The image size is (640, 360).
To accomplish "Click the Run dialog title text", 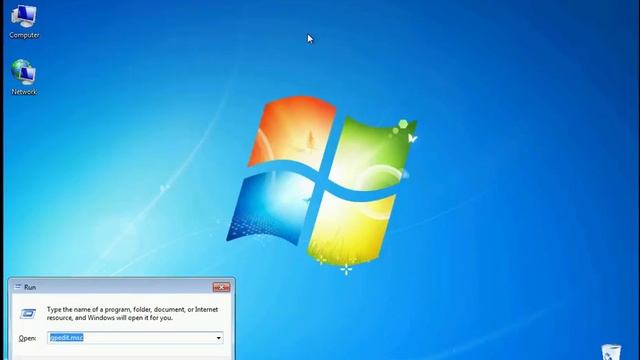I will coord(30,287).
